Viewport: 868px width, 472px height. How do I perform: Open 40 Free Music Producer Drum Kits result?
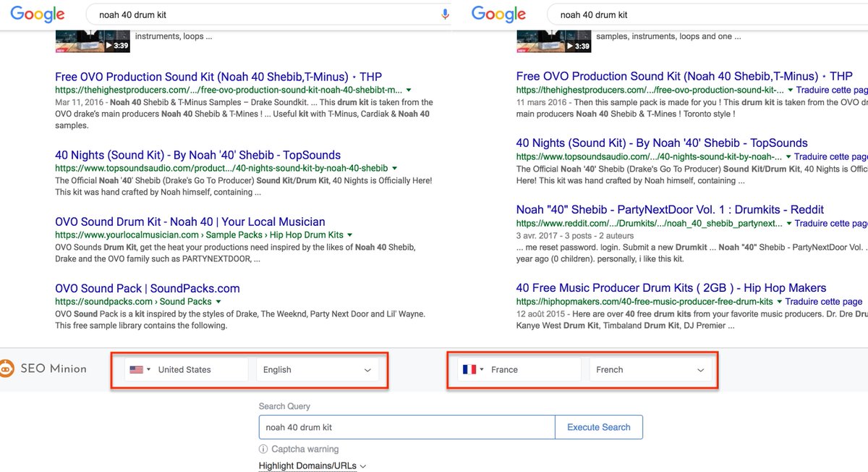(x=671, y=287)
